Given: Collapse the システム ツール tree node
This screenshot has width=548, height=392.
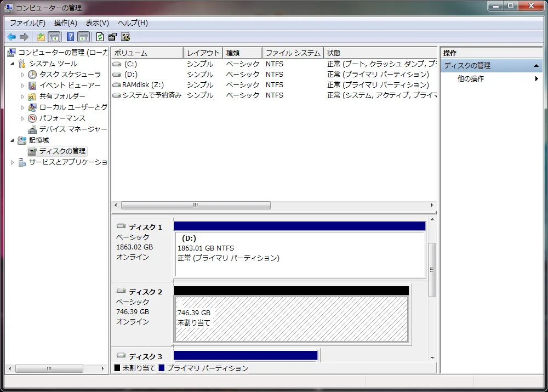Looking at the screenshot, I should click(12, 63).
